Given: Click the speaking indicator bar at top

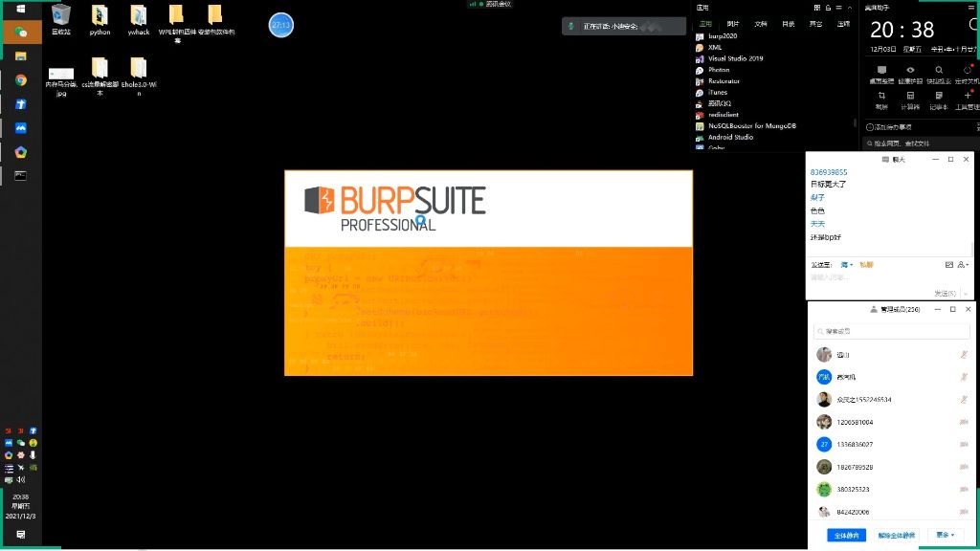Looking at the screenshot, I should coord(624,26).
